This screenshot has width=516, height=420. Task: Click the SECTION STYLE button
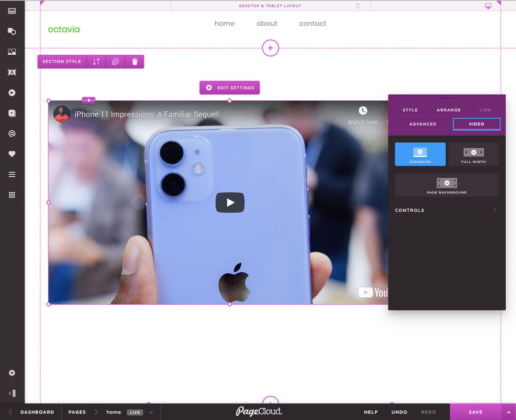point(62,62)
